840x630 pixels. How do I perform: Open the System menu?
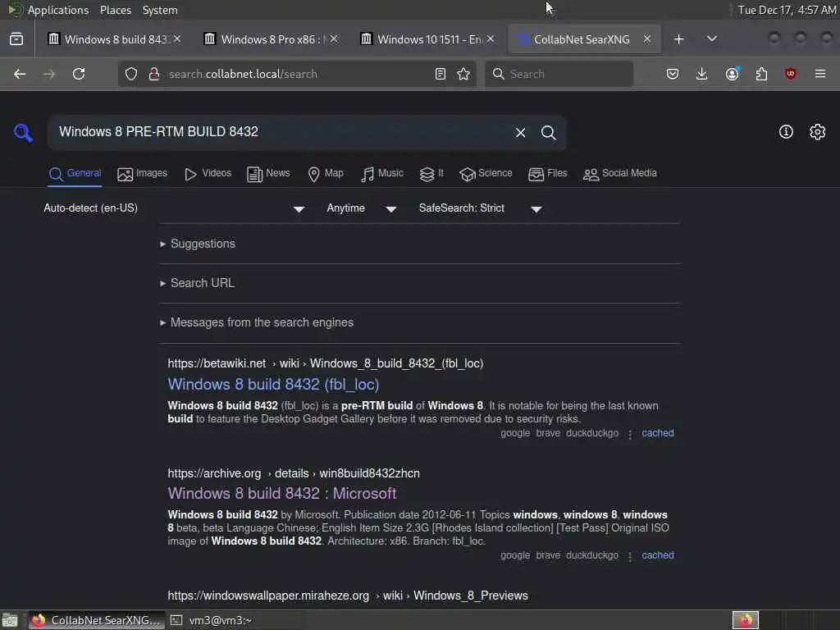[x=160, y=10]
